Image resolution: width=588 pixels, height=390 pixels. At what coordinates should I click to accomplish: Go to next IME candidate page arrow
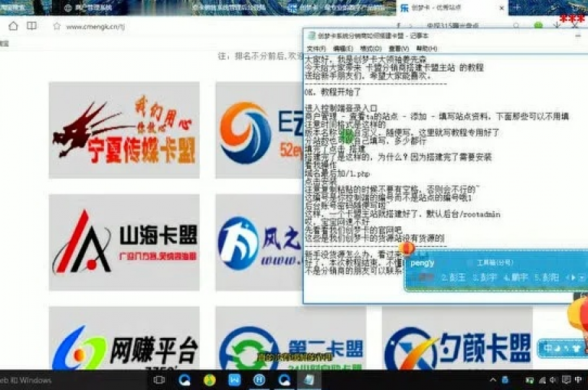(573, 278)
